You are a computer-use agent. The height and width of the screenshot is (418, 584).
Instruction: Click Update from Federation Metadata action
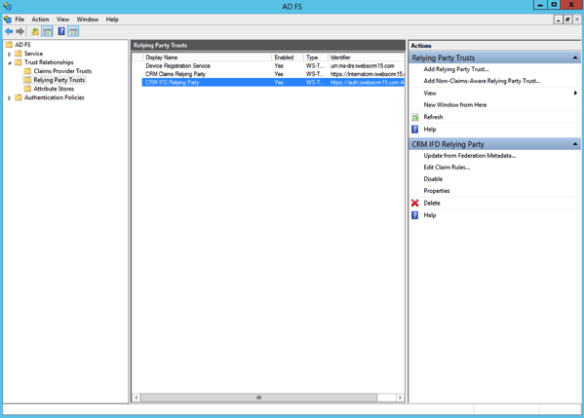tap(470, 156)
